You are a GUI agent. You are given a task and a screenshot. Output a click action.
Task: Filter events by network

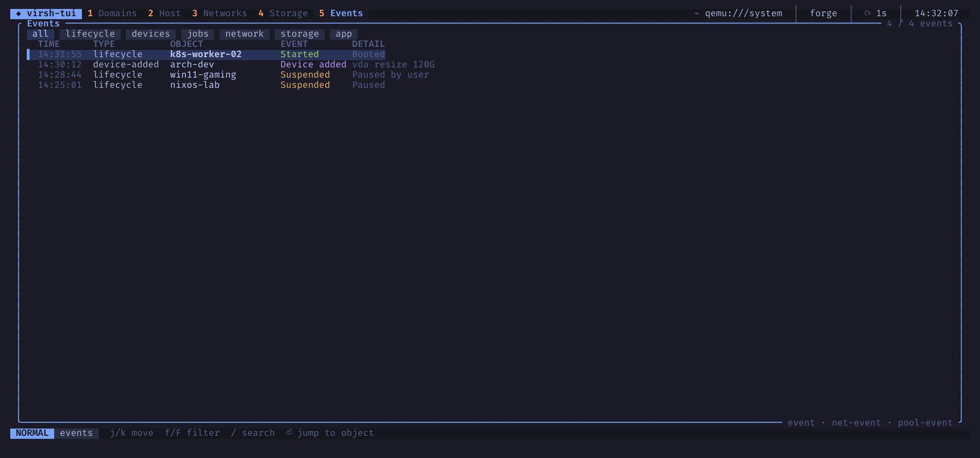(x=244, y=34)
